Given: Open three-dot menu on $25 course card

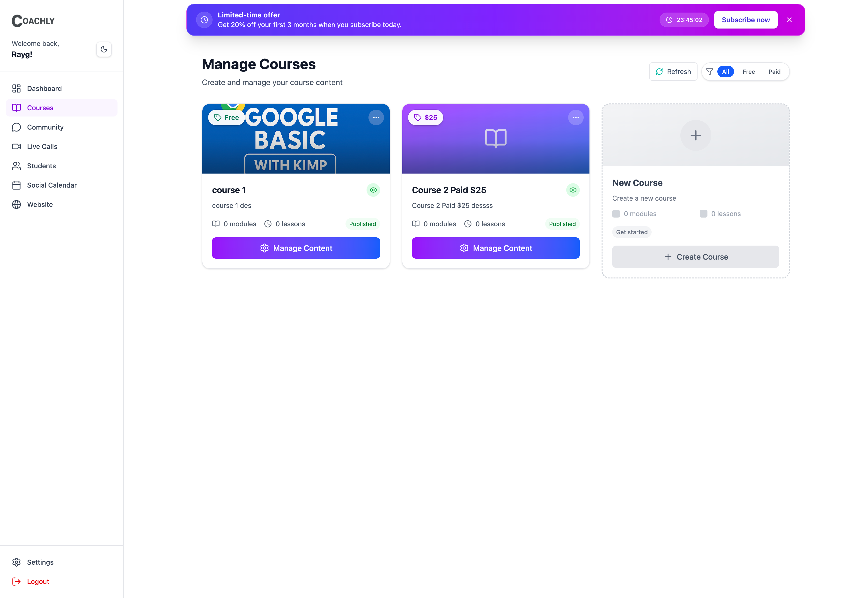Looking at the screenshot, I should tap(576, 118).
